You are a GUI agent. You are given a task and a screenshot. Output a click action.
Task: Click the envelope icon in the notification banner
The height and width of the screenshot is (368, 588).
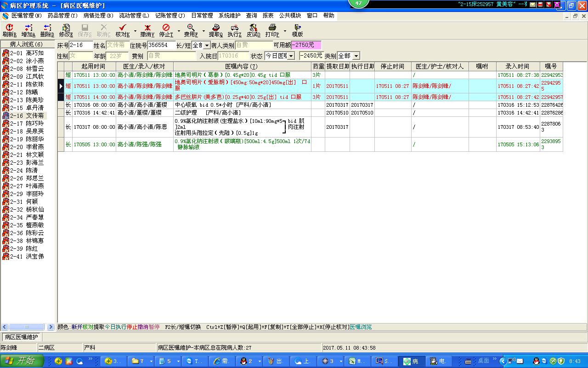[x=532, y=5]
